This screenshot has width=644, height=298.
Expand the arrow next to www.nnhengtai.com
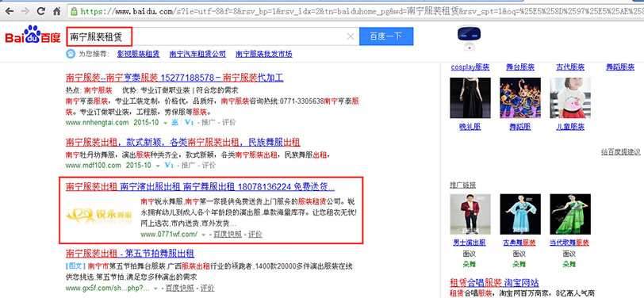click(x=165, y=123)
